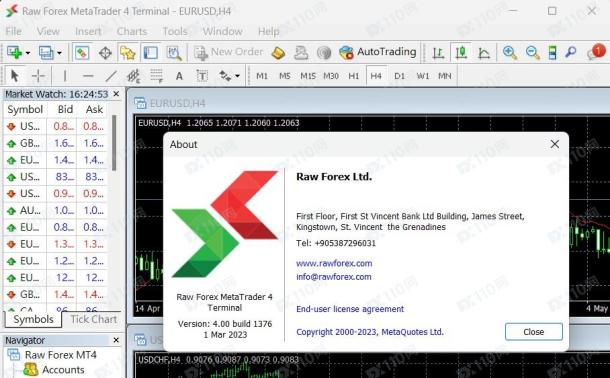Click the Symbol column header

(x=25, y=109)
